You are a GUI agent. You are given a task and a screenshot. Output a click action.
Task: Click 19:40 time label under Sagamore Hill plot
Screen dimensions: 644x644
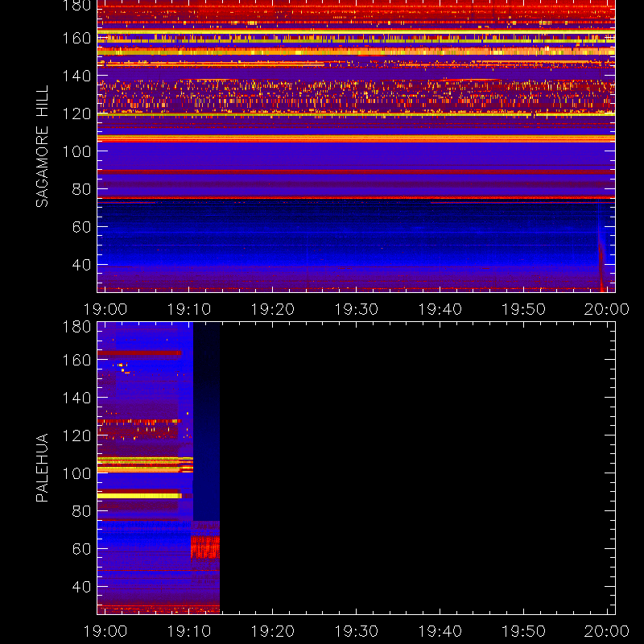click(440, 309)
